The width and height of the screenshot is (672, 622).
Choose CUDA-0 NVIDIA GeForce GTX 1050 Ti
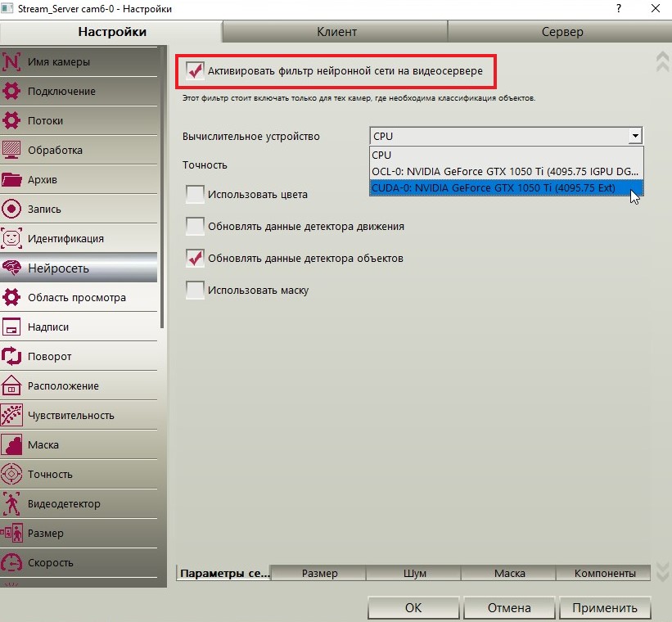tap(506, 187)
